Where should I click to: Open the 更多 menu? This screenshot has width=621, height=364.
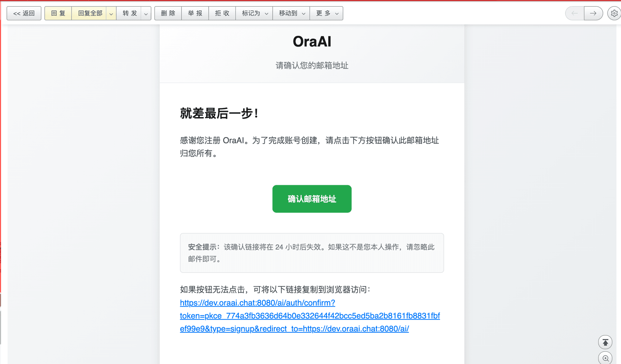326,13
